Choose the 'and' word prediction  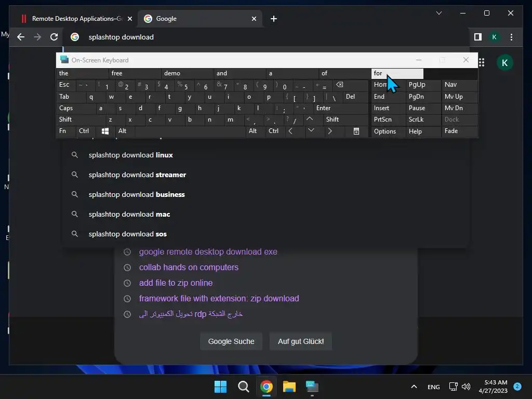240,73
